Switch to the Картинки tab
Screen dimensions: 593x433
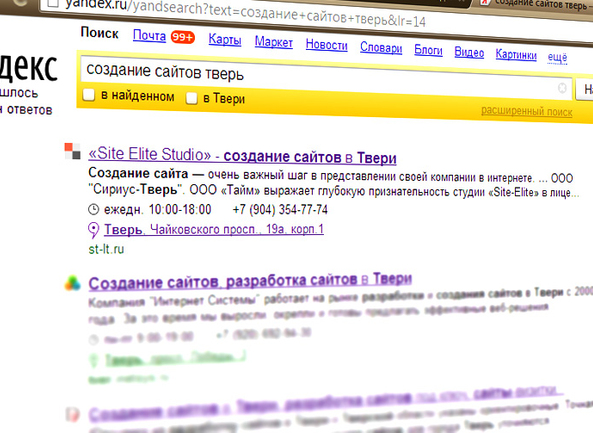coord(516,54)
